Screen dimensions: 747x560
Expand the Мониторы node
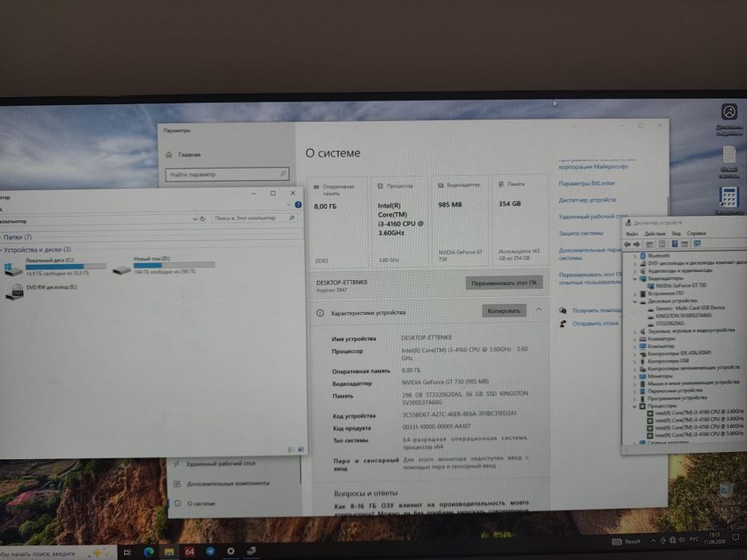[x=635, y=376]
